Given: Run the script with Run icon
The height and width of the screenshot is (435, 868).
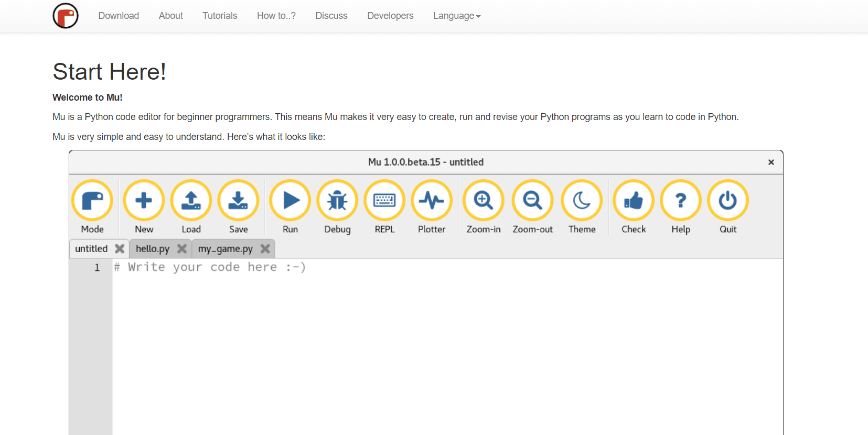Looking at the screenshot, I should click(290, 201).
